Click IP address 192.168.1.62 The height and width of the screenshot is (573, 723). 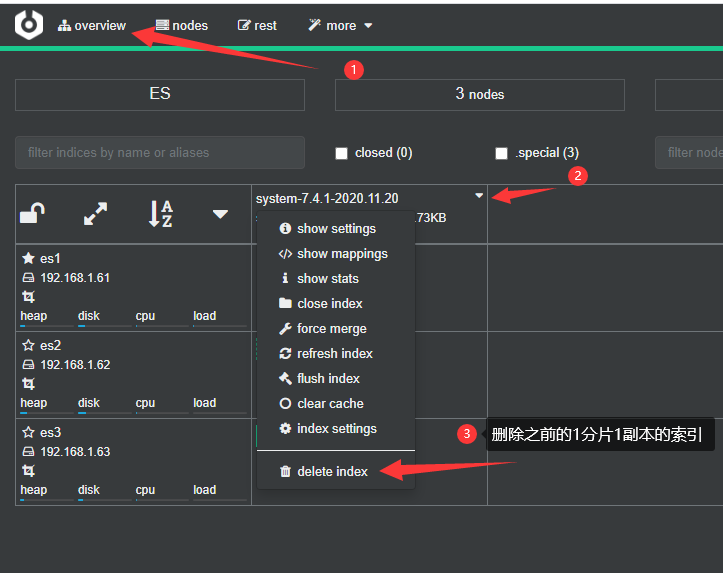[75, 365]
